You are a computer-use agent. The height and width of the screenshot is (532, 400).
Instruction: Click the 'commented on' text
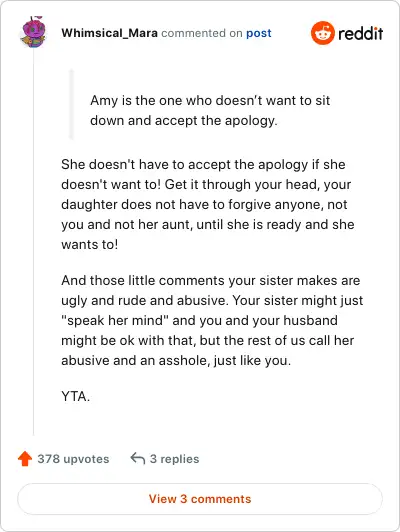pyautogui.click(x=202, y=33)
